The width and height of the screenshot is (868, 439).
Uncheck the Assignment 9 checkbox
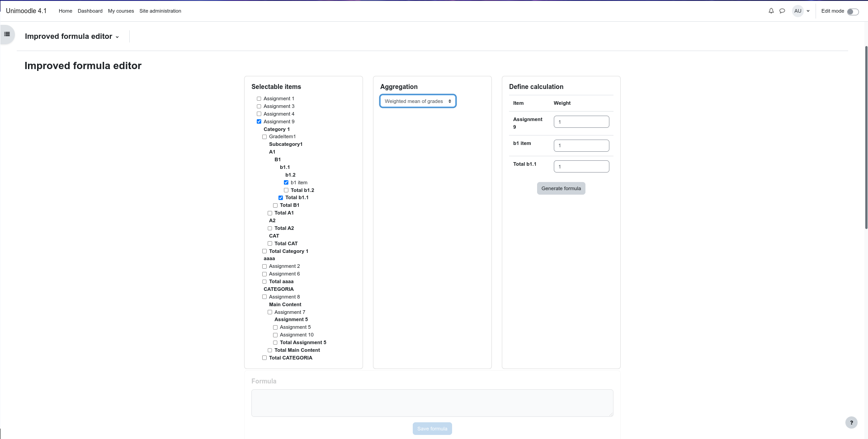[259, 121]
